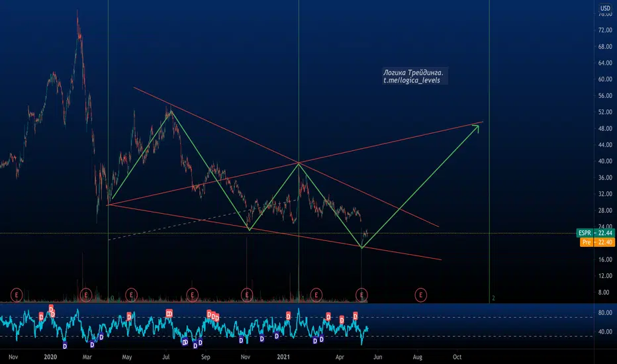This screenshot has width=617, height=364.
Task: Click the E marker on the latest price bar
Action: coord(361,295)
